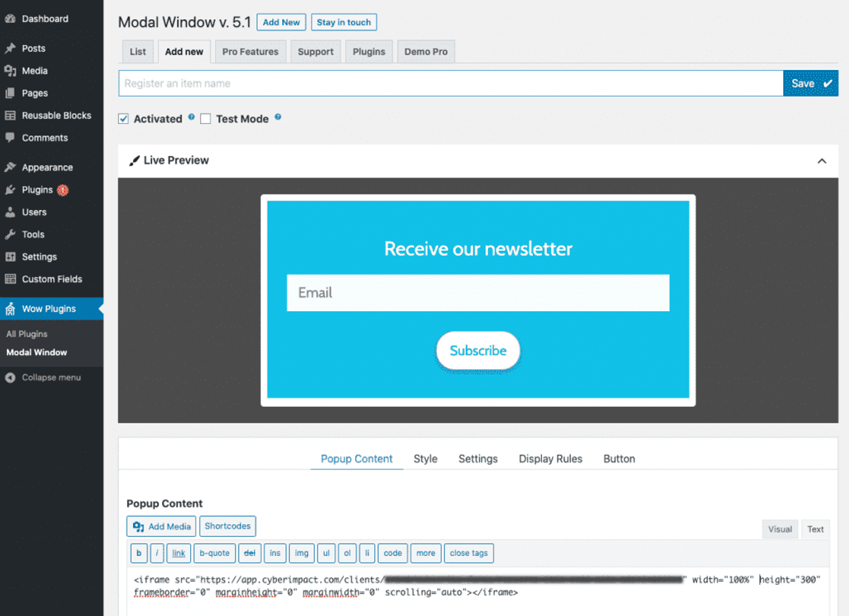Screen dimensions: 849x616
Task: Click the Tools wrench icon
Action: coord(10,235)
